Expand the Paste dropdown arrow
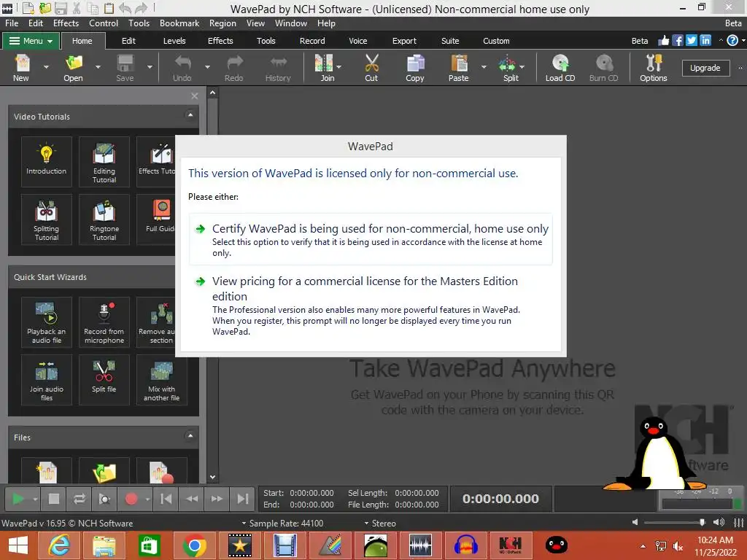This screenshot has height=560, width=747. point(484,67)
